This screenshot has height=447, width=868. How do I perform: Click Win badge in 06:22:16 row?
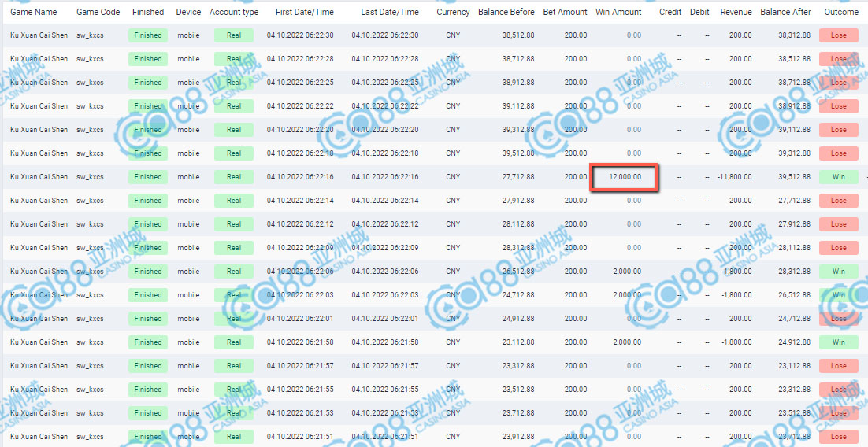839,177
